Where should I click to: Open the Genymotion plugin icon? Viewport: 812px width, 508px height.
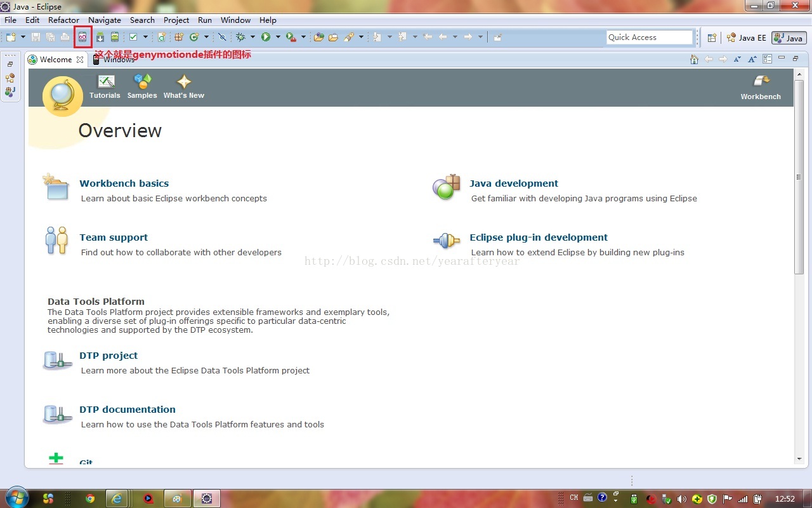click(82, 37)
